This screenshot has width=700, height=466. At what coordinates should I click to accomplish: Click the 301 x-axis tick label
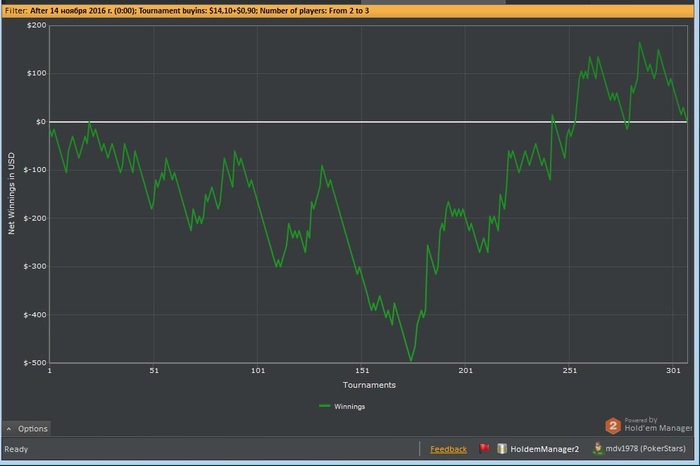pos(673,370)
